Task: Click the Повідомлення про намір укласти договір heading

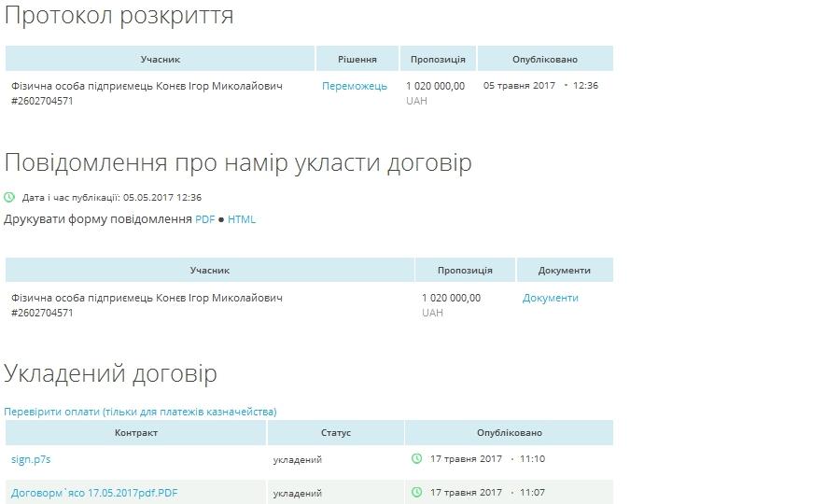Action: [238, 162]
